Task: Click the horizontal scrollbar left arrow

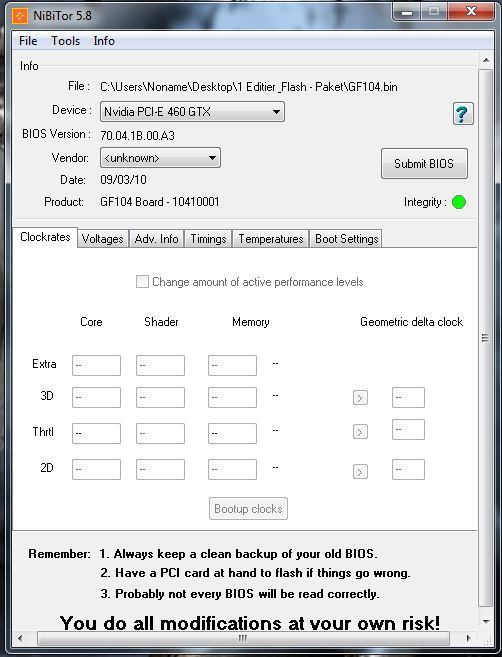Action: pos(20,639)
